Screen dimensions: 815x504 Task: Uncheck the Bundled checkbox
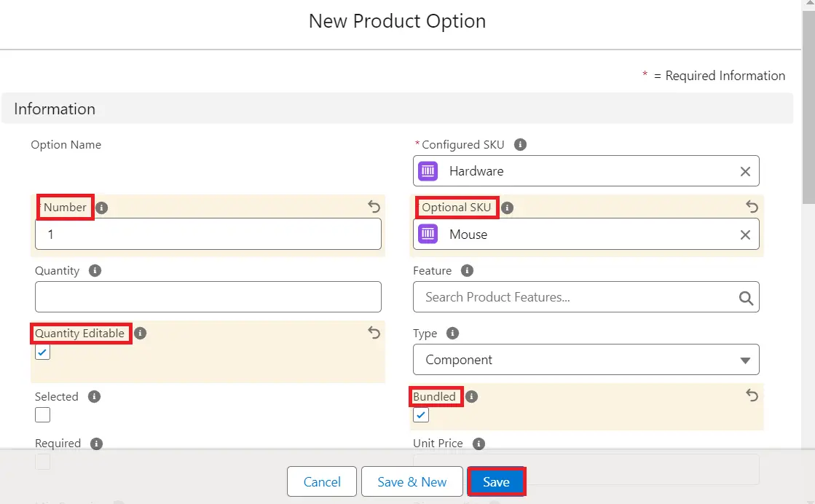coord(421,415)
